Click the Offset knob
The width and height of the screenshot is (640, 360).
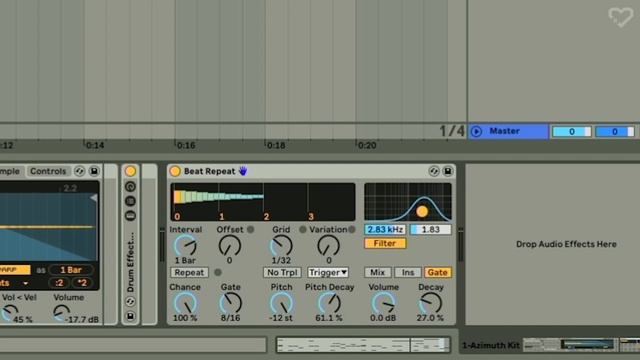coord(230,246)
